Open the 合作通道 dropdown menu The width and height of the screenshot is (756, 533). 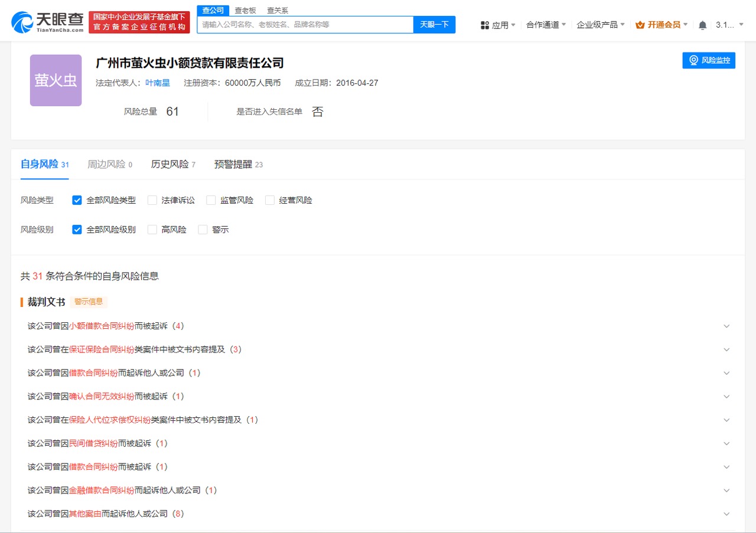(x=546, y=25)
